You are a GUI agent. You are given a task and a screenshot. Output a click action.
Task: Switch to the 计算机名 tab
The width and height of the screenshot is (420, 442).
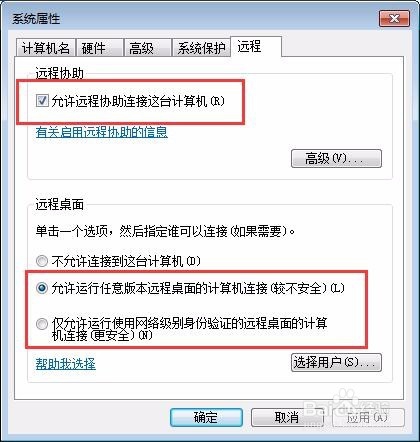[x=46, y=48]
